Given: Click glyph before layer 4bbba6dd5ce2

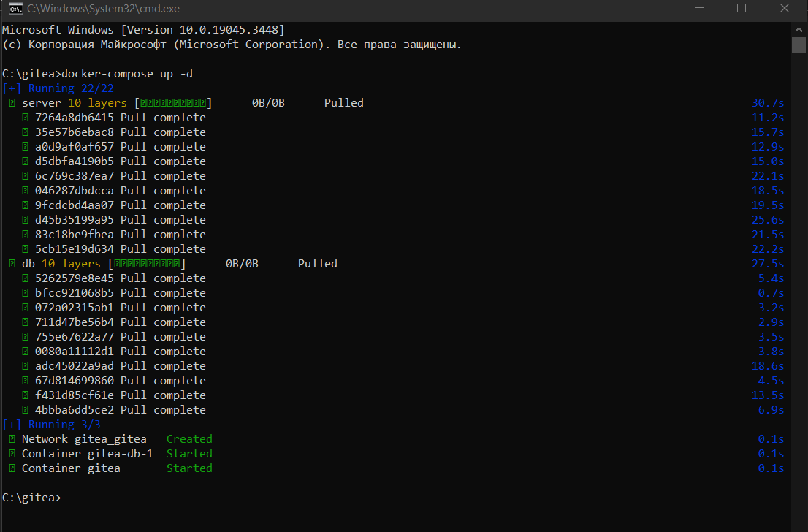Looking at the screenshot, I should (26, 410).
